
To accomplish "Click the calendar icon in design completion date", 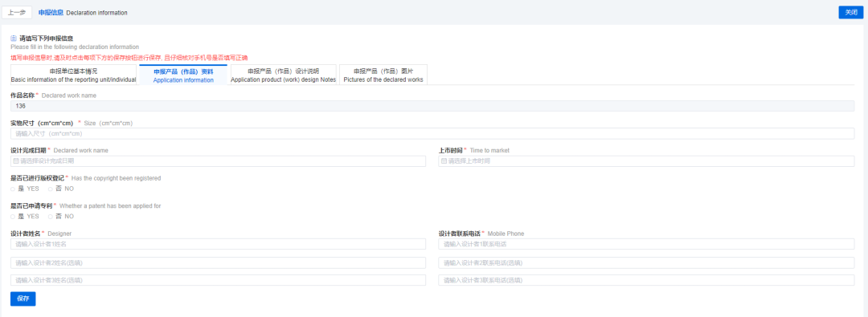I will (16, 161).
